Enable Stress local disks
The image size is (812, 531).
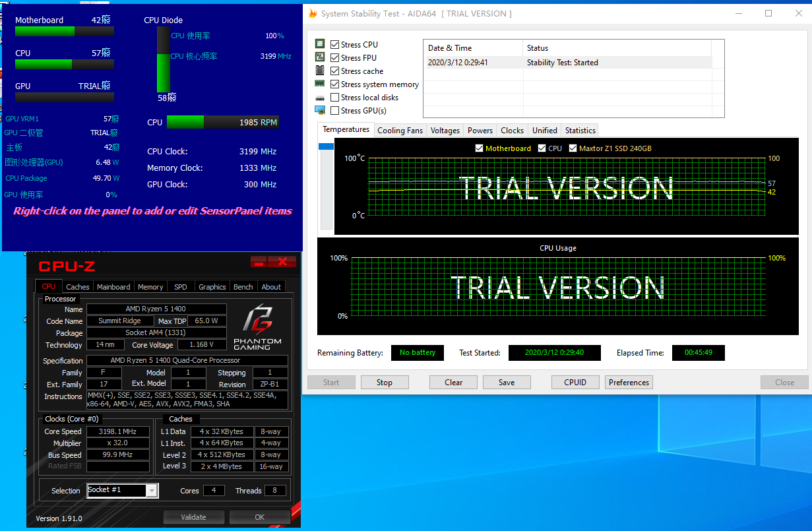(335, 97)
